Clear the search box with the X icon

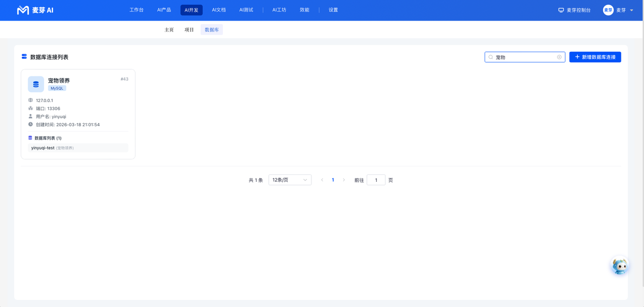(x=559, y=57)
